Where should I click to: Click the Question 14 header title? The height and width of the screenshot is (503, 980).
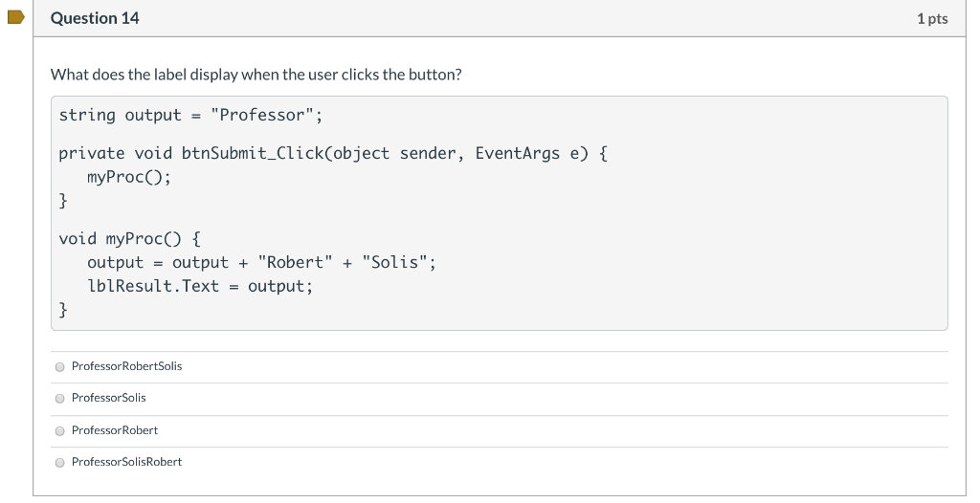pyautogui.click(x=95, y=18)
